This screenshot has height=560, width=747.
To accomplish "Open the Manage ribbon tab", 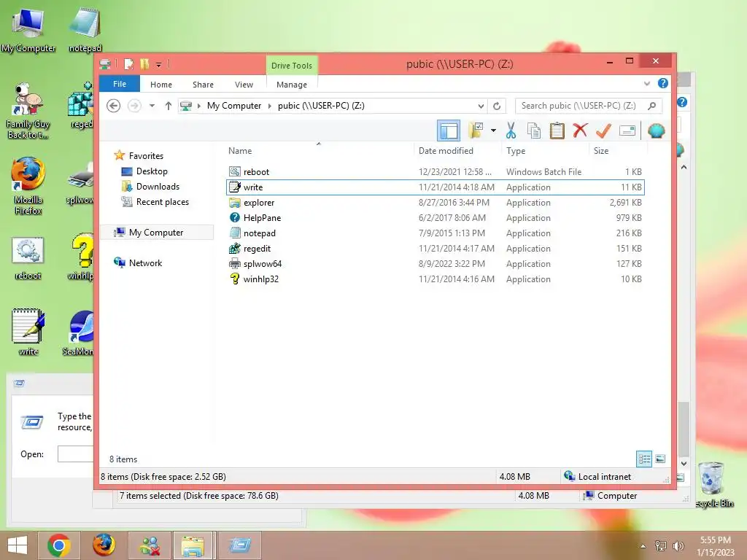I will click(292, 85).
